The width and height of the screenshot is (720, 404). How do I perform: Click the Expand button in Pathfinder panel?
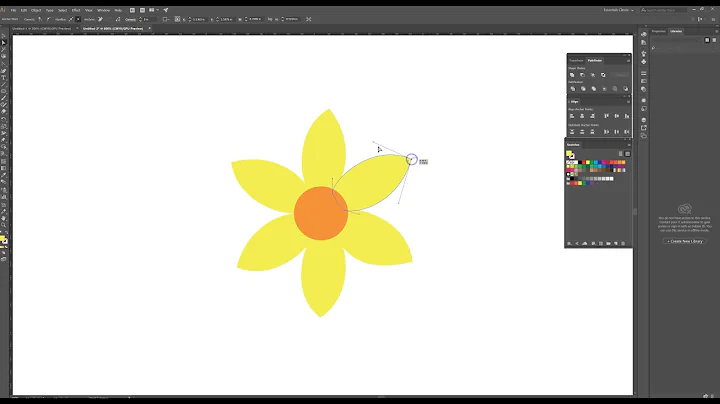pos(621,75)
